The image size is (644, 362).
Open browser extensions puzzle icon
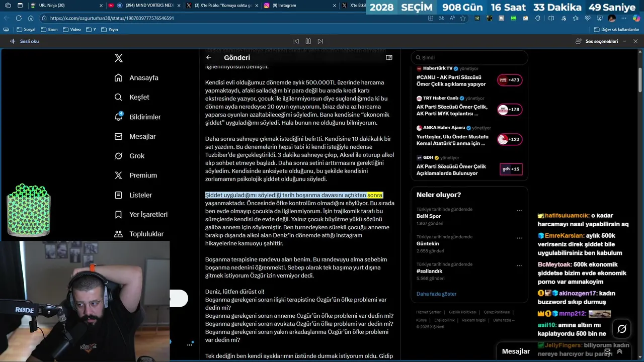[x=537, y=18]
